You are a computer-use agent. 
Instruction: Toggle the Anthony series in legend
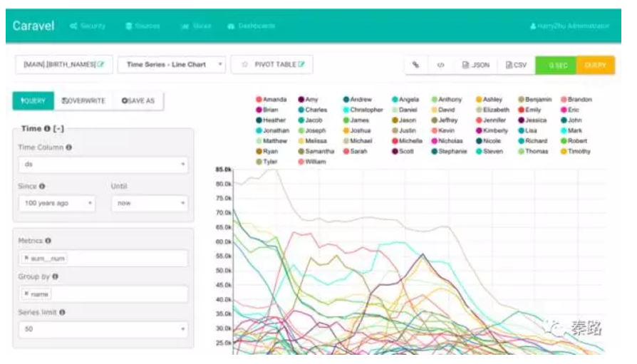447,100
